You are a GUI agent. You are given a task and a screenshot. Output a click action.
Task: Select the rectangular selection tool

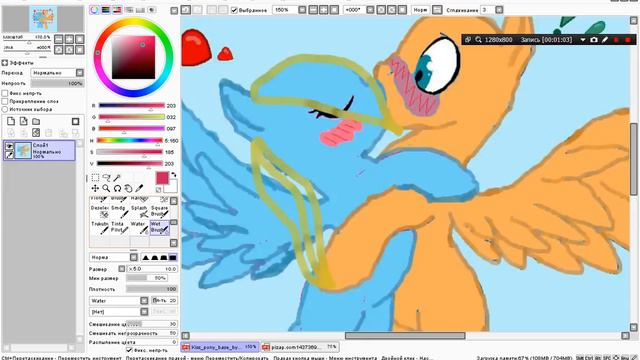(x=95, y=178)
